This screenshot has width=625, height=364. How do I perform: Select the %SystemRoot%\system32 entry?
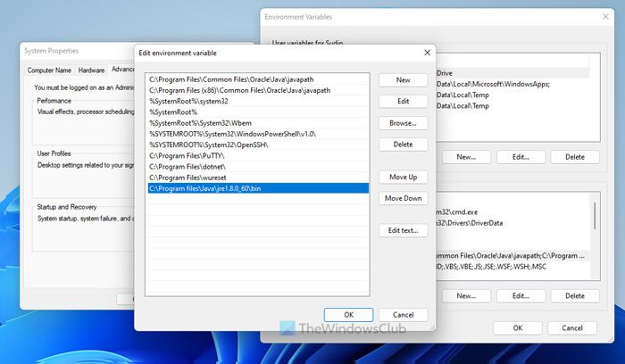click(x=258, y=101)
